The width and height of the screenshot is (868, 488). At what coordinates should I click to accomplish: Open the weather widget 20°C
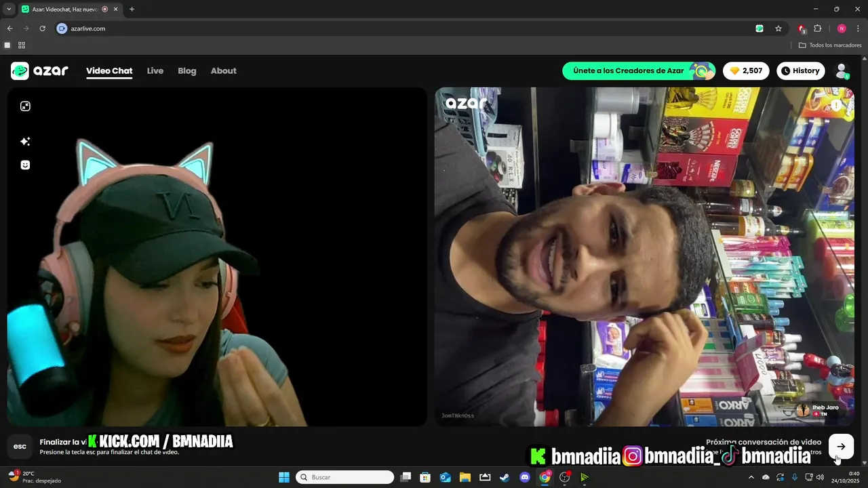34,477
